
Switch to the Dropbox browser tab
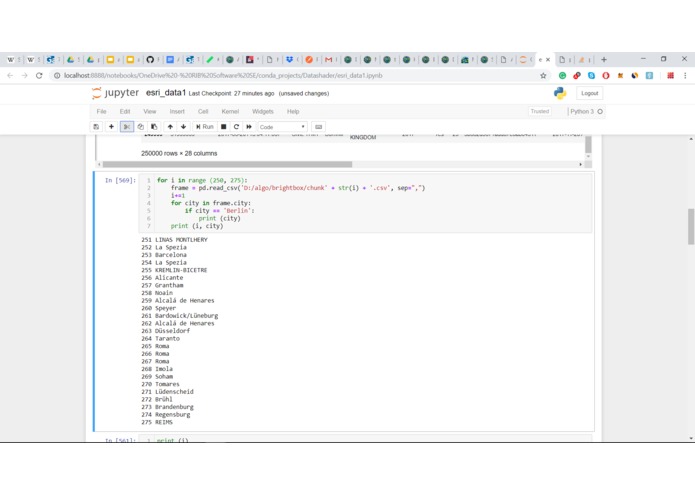click(x=291, y=59)
